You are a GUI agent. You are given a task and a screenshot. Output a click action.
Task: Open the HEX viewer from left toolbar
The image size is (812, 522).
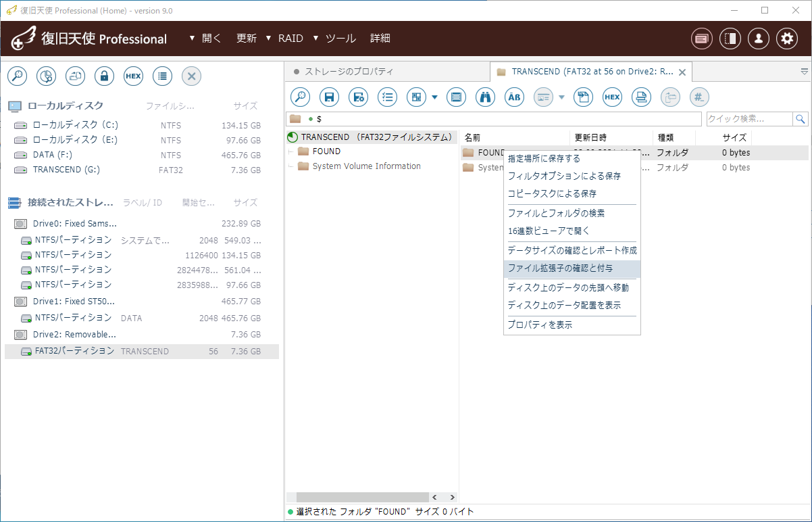[x=133, y=76]
